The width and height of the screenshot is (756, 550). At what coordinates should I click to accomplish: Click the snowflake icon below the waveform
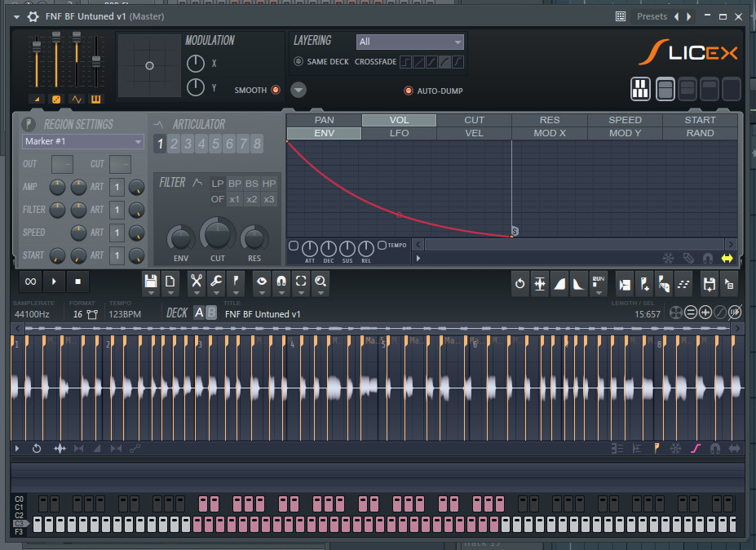pyautogui.click(x=675, y=448)
